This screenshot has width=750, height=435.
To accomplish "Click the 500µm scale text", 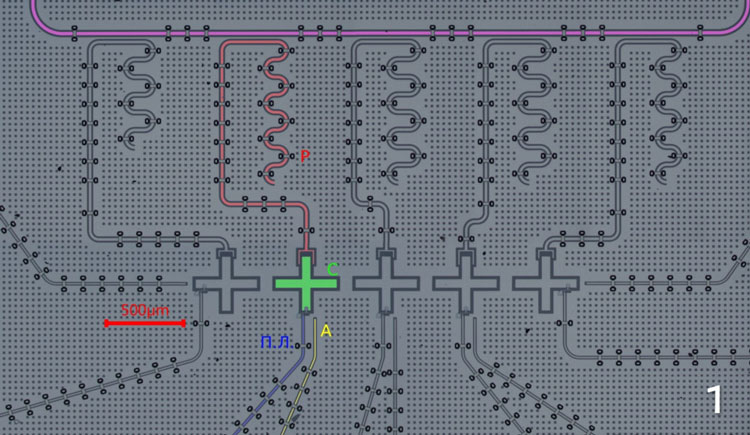I will click(x=145, y=310).
